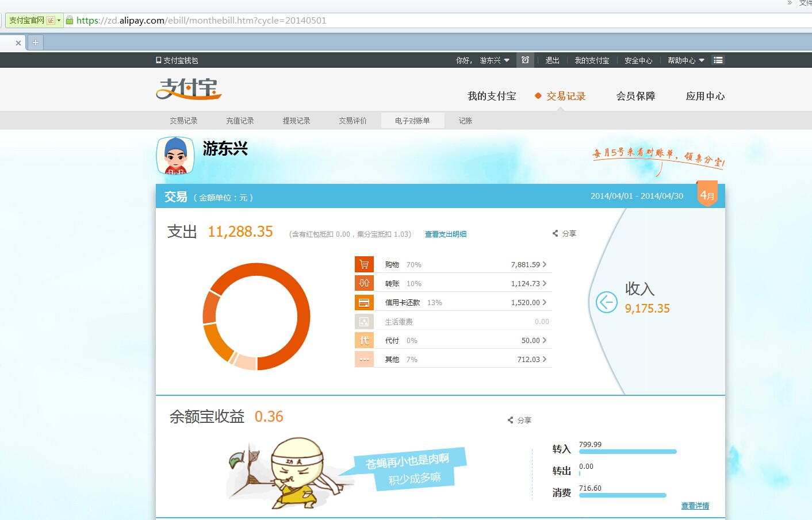Viewport: 812px width, 520px height.
Task: Switch to the 充值记录 sub tab
Action: tap(240, 121)
